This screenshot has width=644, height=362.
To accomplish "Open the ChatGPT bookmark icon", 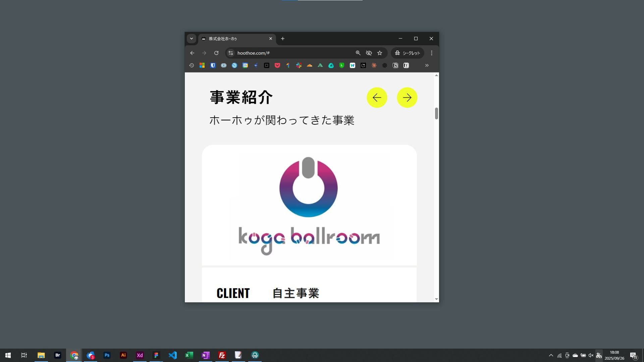I will tap(385, 66).
